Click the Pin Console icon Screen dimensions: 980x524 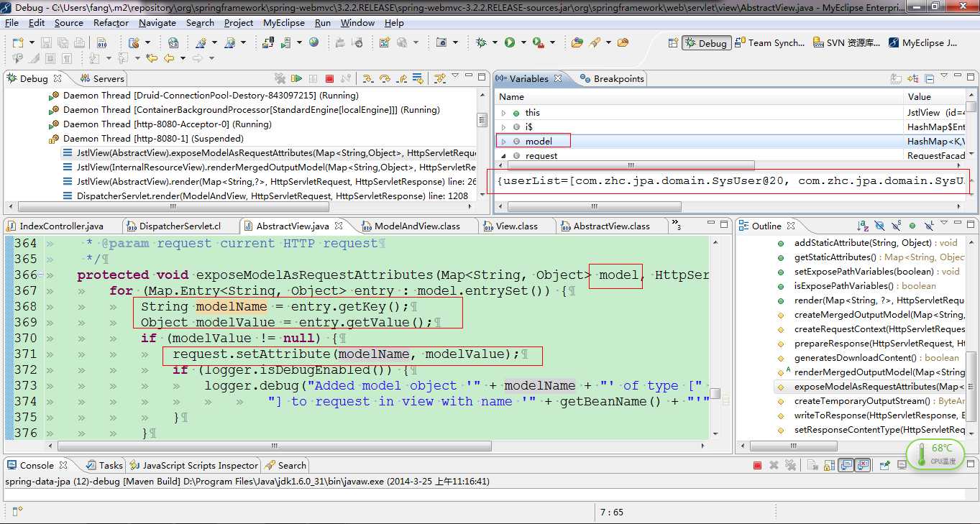tap(885, 465)
